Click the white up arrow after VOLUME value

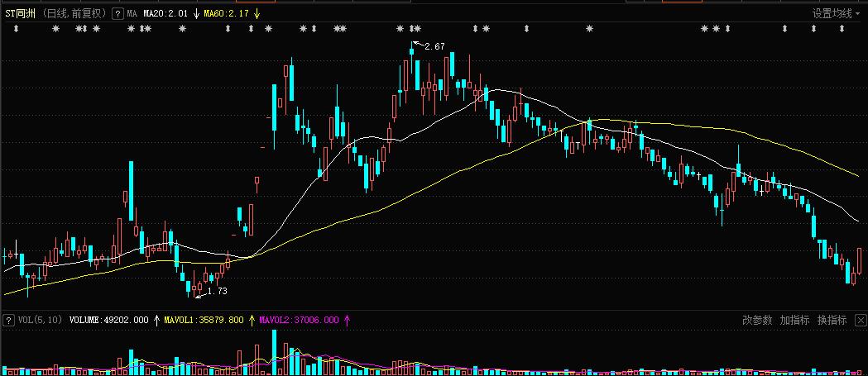[x=156, y=320]
